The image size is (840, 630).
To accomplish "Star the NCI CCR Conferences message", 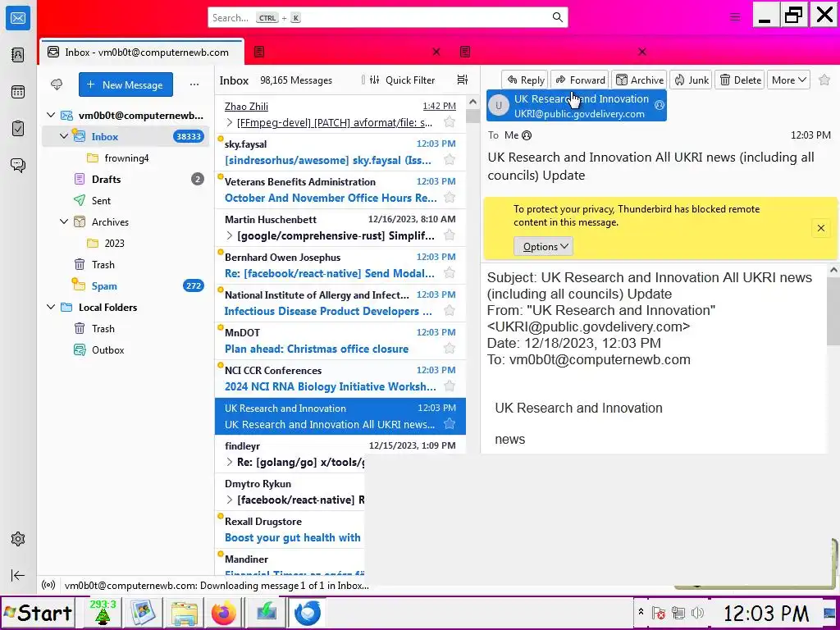I will (450, 386).
